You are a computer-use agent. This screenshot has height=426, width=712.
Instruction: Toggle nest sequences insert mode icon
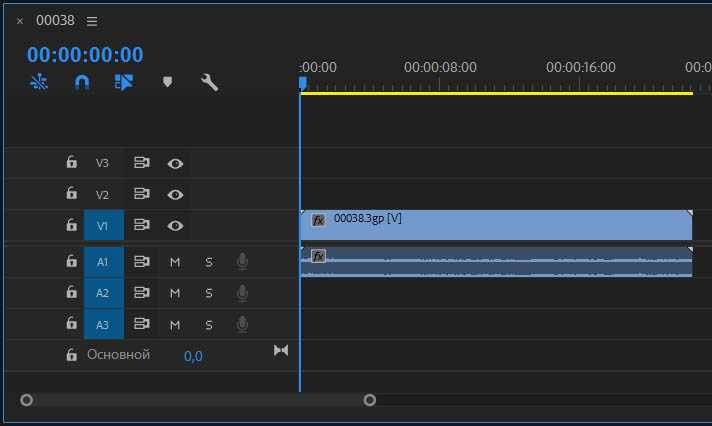pyautogui.click(x=39, y=82)
